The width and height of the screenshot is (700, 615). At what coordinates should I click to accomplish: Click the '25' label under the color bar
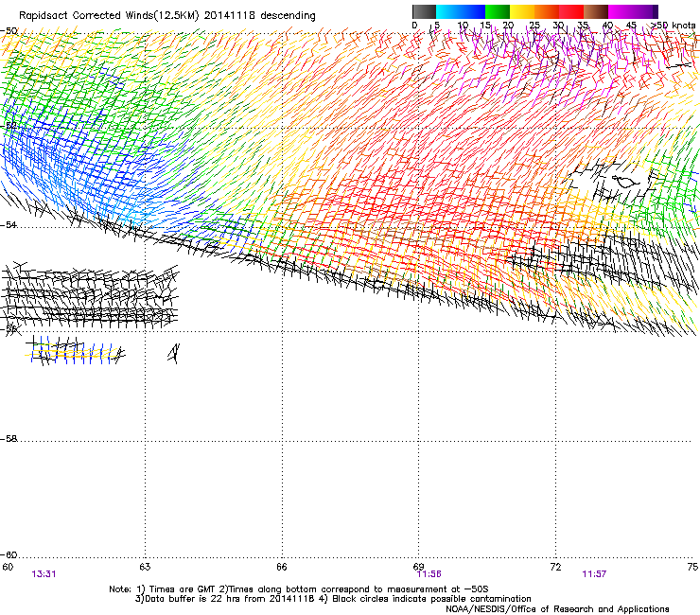[x=534, y=26]
